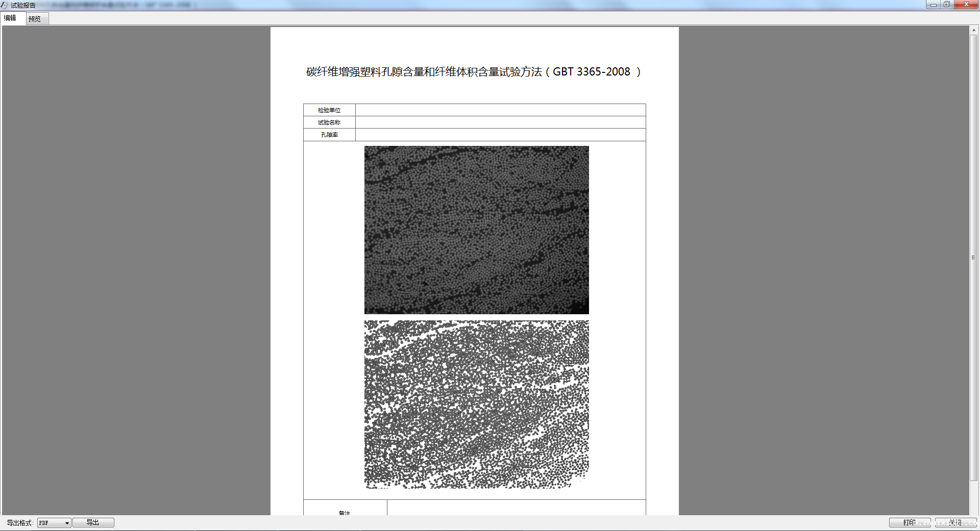Select the grayscale fiber micrograph image
The image size is (980, 531).
[476, 230]
